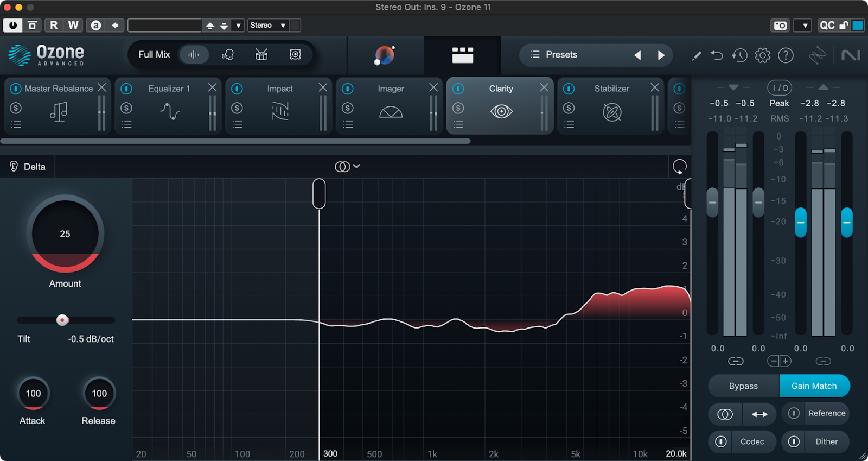Choose the speaker focus icon beside the drum
The height and width of the screenshot is (461, 868).
click(x=295, y=54)
